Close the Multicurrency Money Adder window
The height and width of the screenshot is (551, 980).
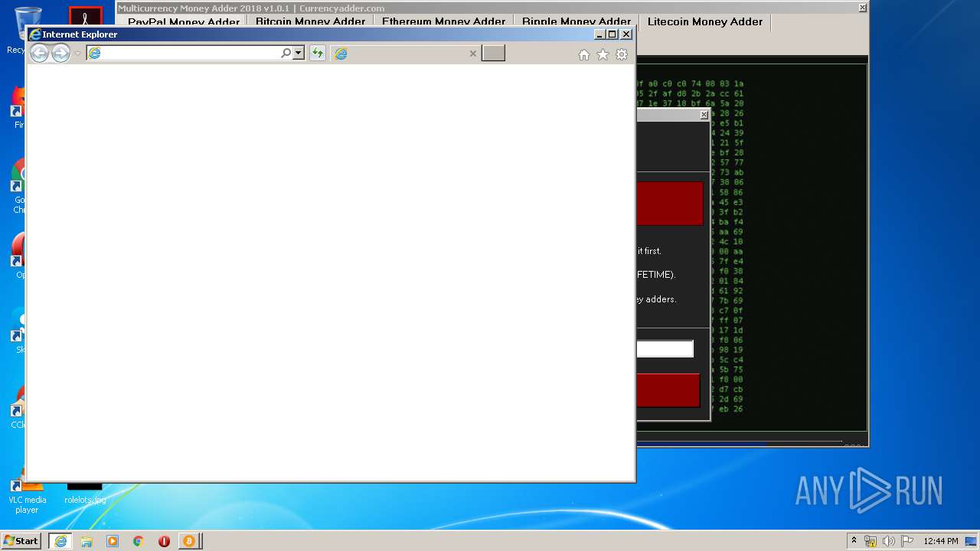pos(862,8)
